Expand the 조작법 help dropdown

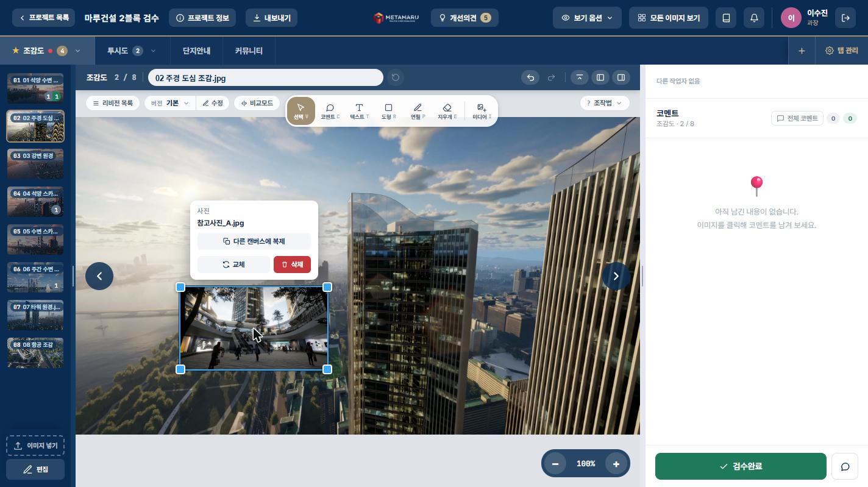coord(604,103)
